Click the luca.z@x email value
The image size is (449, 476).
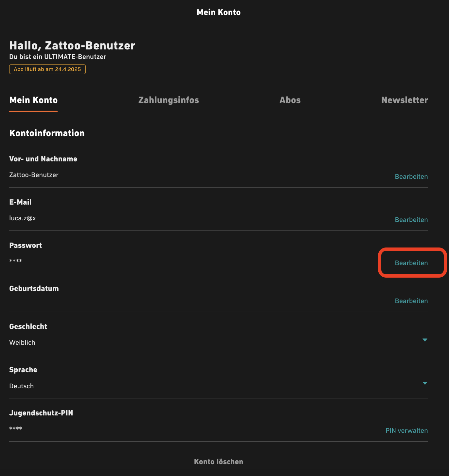coord(23,218)
